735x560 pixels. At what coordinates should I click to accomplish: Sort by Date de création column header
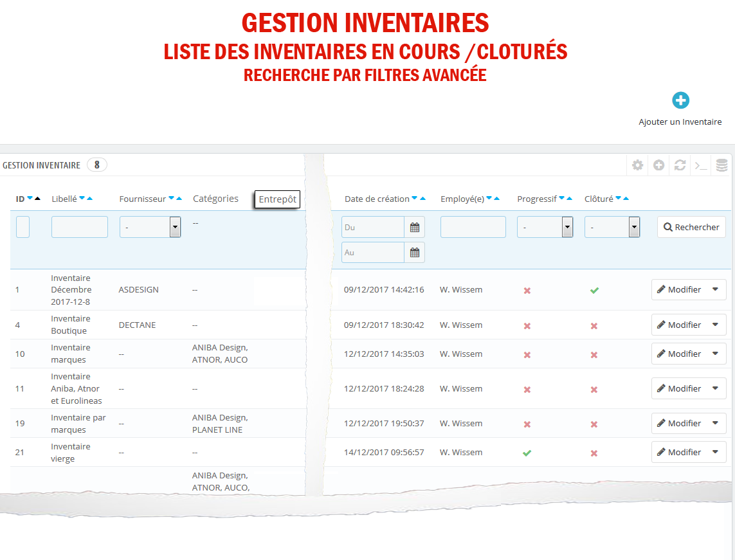377,199
